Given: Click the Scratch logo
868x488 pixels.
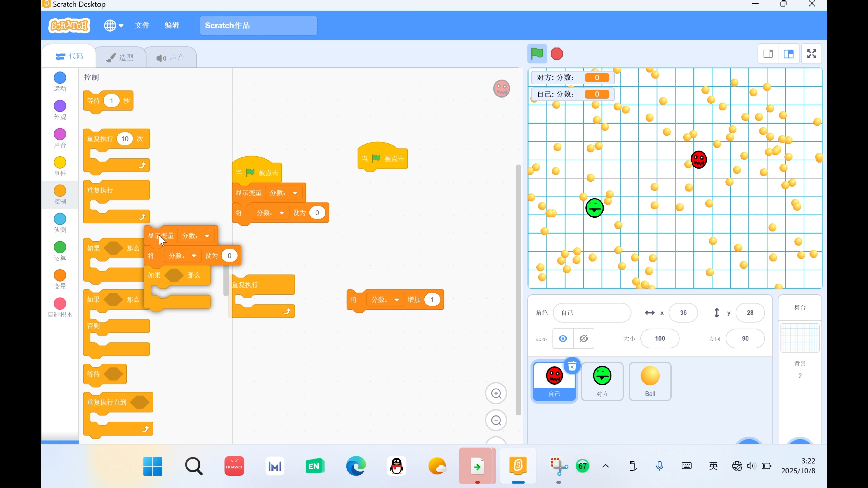Looking at the screenshot, I should pos(69,26).
